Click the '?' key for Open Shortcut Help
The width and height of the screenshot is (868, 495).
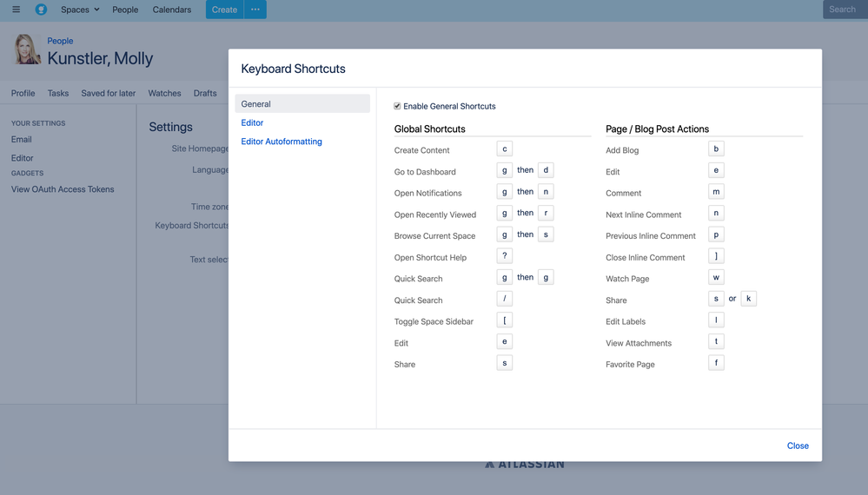pos(504,256)
